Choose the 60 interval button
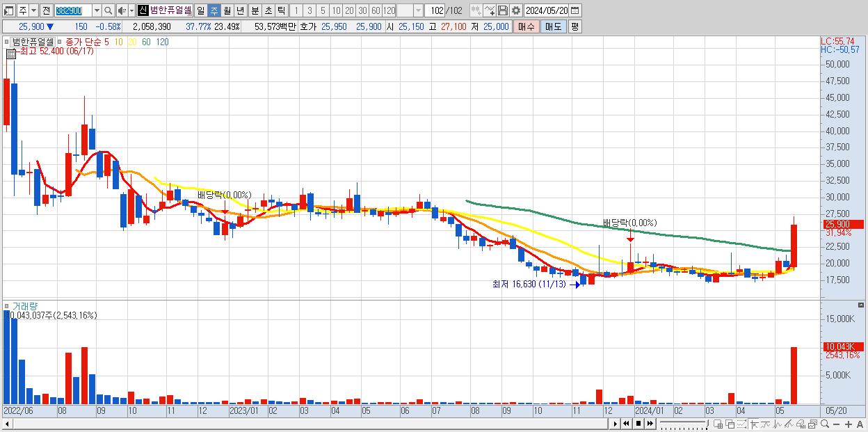Image resolution: width=868 pixels, height=432 pixels. [376, 10]
